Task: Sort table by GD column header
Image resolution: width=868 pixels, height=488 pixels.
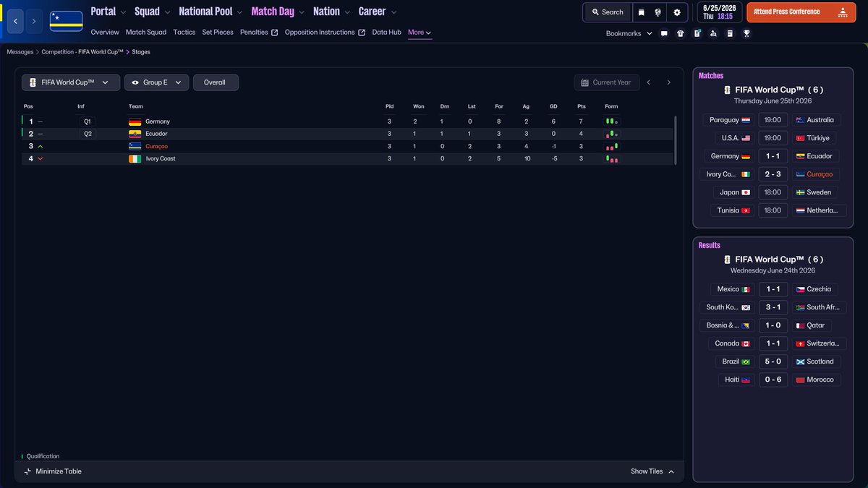Action: pyautogui.click(x=553, y=106)
